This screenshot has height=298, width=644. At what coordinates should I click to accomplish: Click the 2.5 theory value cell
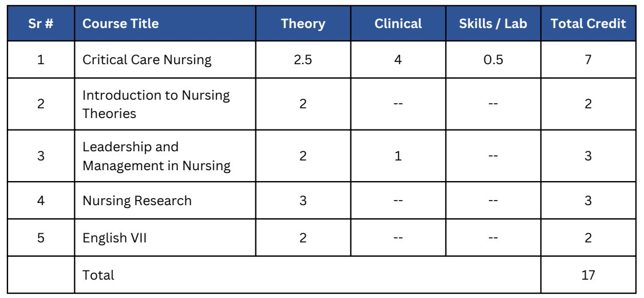[x=303, y=60]
